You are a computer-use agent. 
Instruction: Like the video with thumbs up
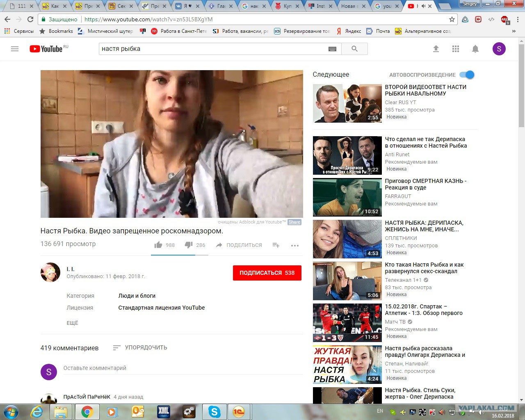pos(158,245)
